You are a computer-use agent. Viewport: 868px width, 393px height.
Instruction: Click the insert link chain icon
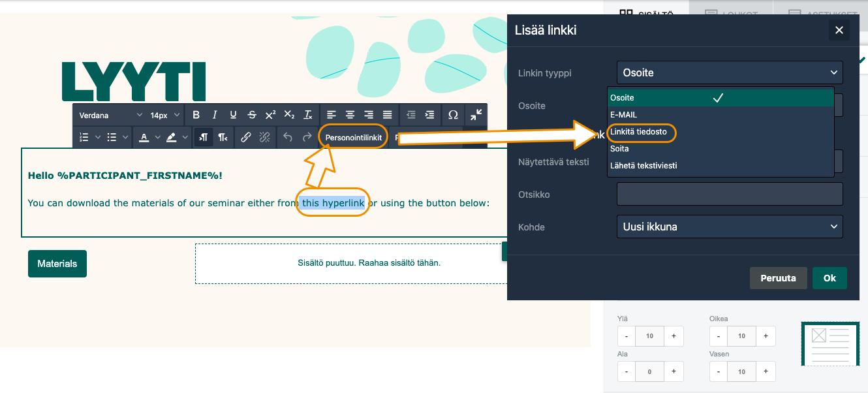click(245, 137)
